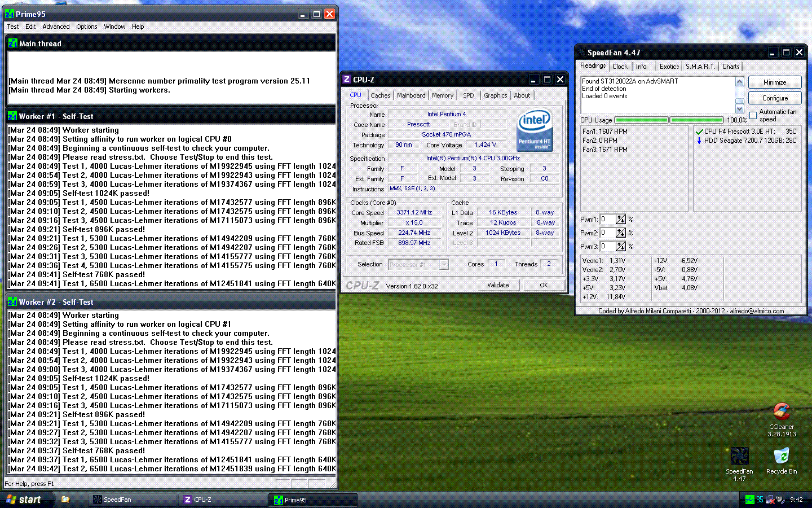Switch to the Mainboard tab in CPU-Z
The image size is (812, 508).
[x=411, y=95]
